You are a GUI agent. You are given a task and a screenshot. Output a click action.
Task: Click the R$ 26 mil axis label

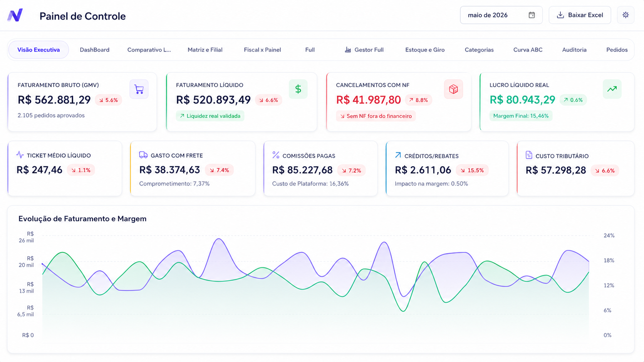[26, 237]
